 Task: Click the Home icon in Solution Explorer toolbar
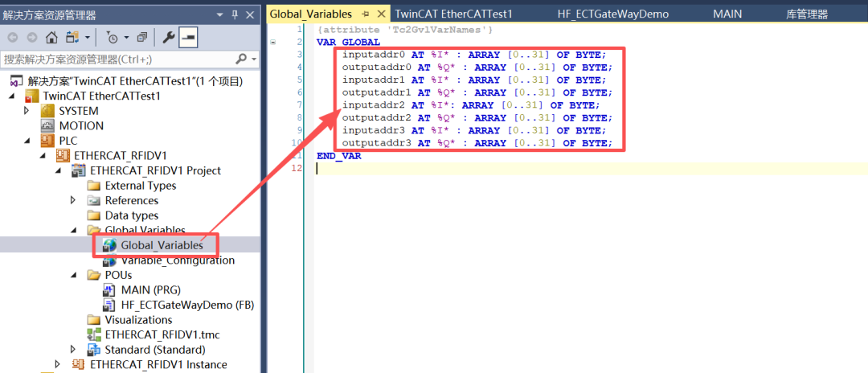click(51, 37)
